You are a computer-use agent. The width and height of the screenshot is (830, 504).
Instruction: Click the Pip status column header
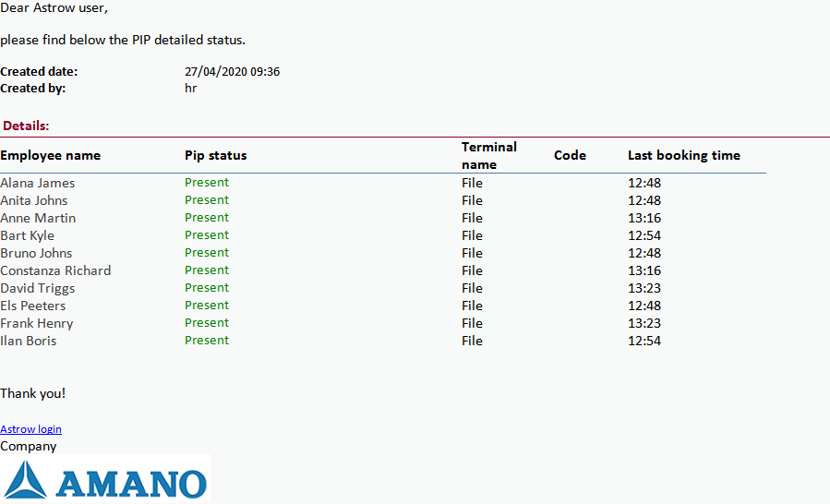click(215, 155)
